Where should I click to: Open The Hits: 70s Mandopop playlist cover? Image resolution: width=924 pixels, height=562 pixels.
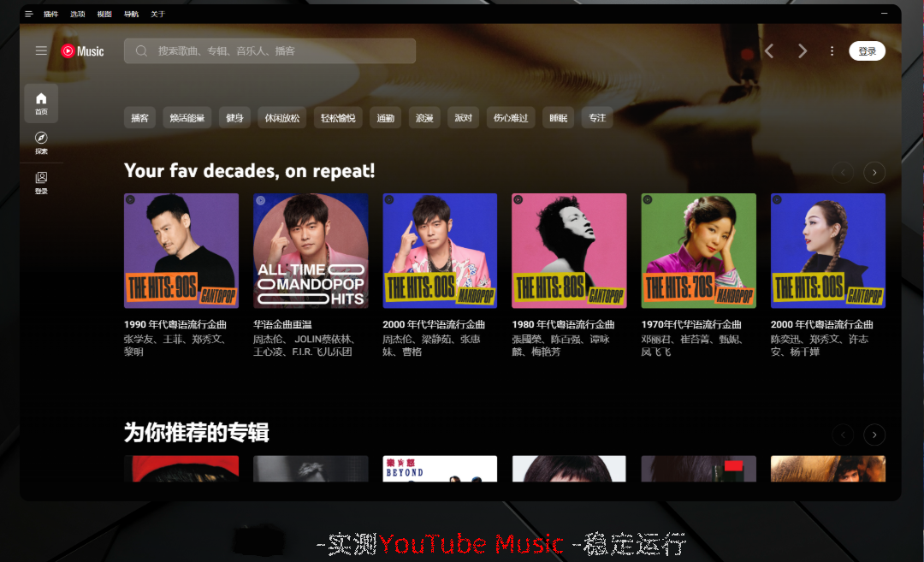(699, 251)
